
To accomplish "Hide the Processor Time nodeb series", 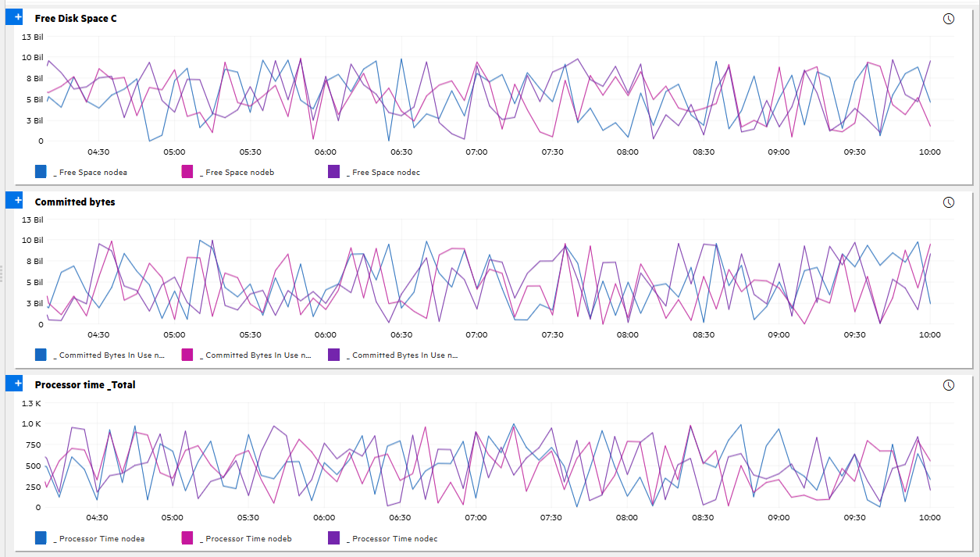I will [x=245, y=538].
